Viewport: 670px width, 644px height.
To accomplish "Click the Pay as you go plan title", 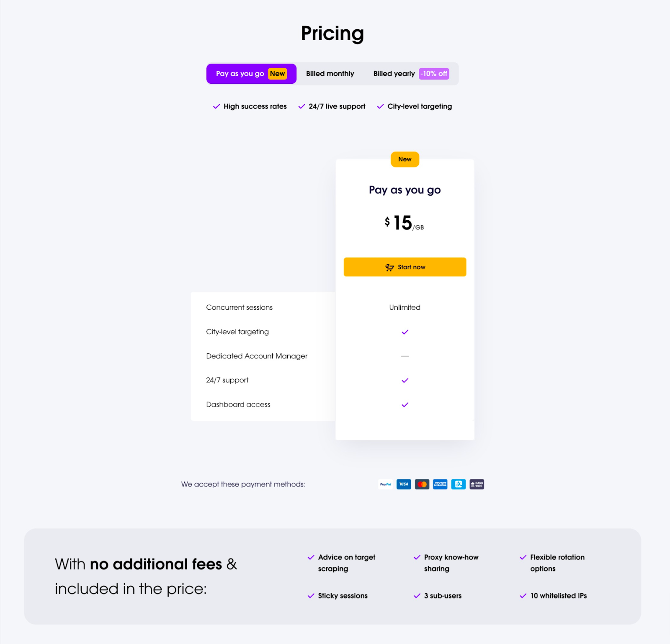I will [405, 190].
